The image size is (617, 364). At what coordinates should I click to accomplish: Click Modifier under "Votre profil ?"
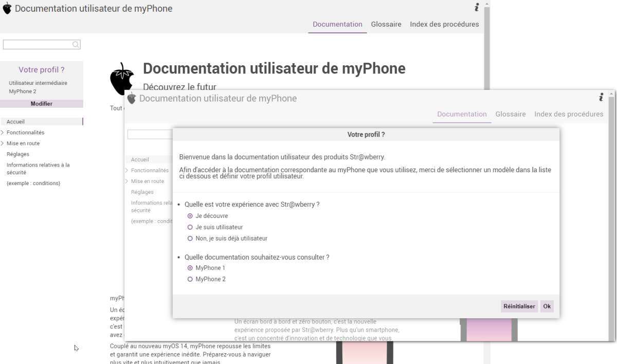(x=42, y=104)
